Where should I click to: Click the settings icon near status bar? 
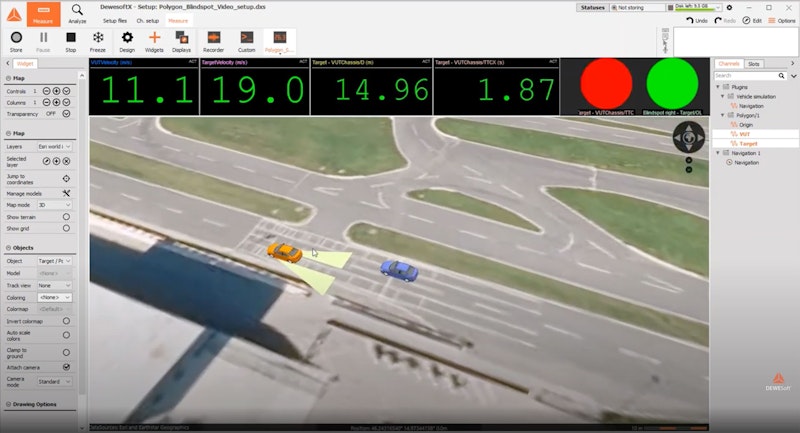tap(730, 8)
